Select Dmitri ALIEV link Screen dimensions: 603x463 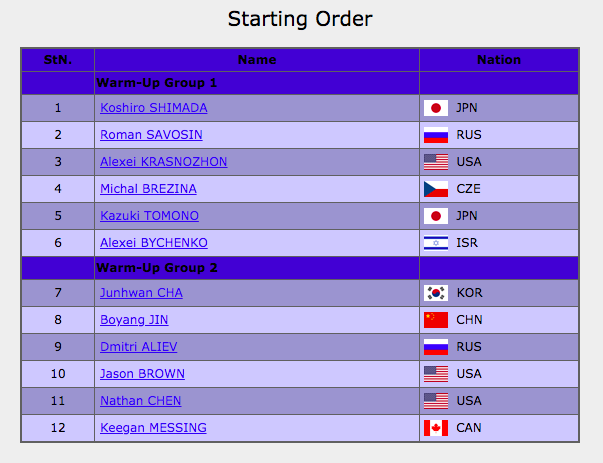[138, 346]
